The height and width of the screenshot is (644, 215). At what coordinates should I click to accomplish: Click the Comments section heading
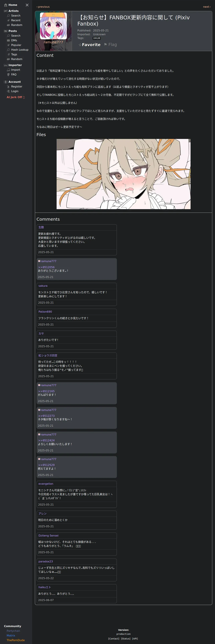coord(48,219)
